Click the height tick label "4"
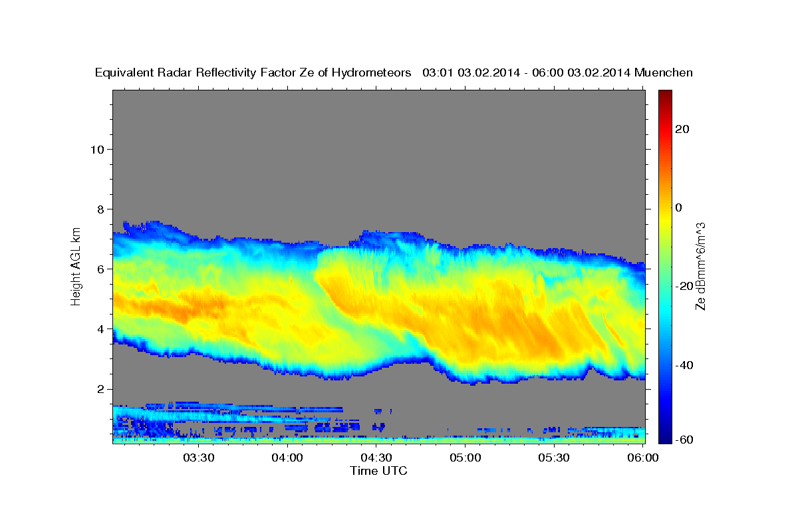Screen dimensions: 798x532 point(100,329)
